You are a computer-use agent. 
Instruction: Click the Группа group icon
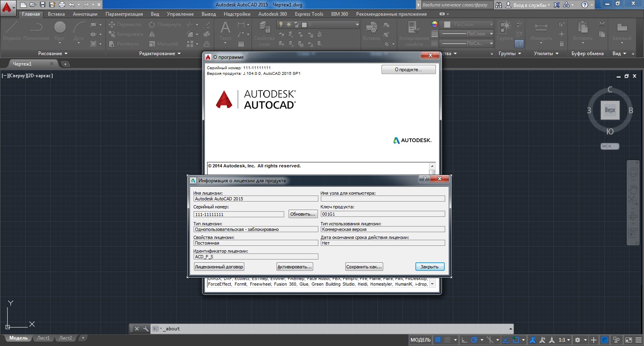(505, 31)
